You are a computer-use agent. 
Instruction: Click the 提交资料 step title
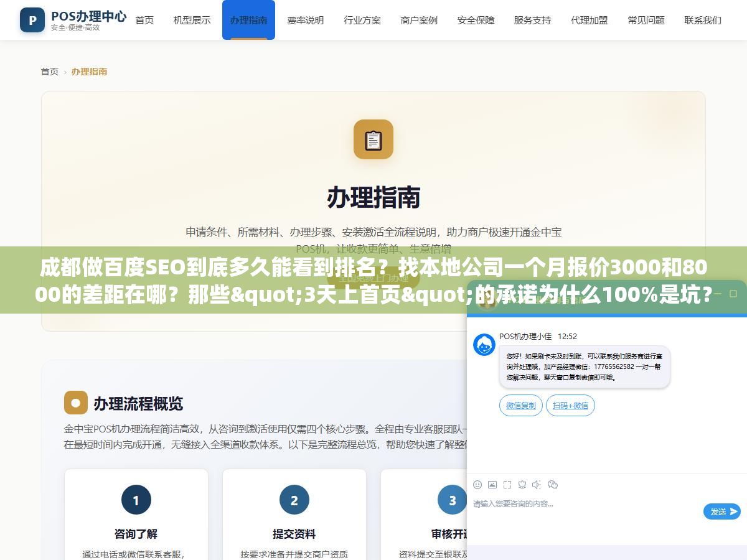(x=294, y=534)
